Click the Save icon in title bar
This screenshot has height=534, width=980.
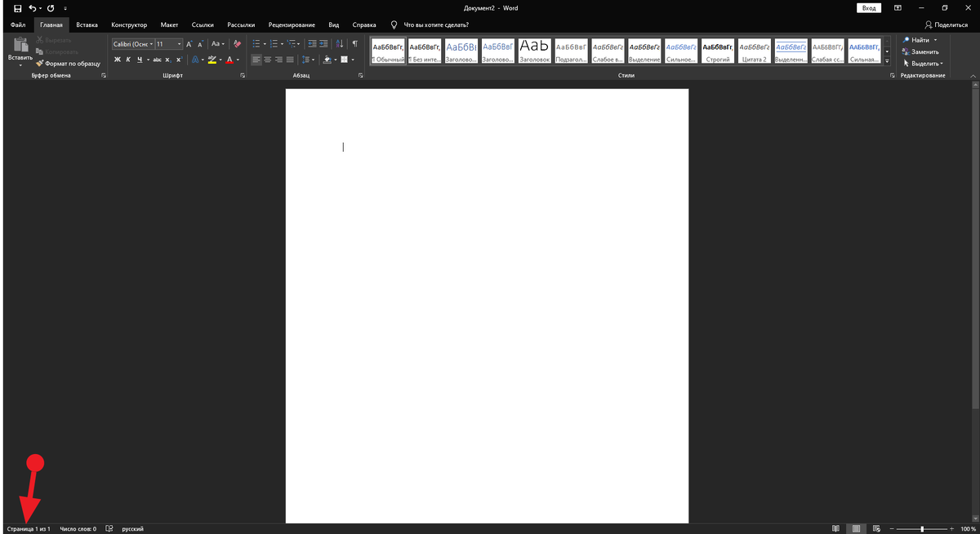pos(17,8)
